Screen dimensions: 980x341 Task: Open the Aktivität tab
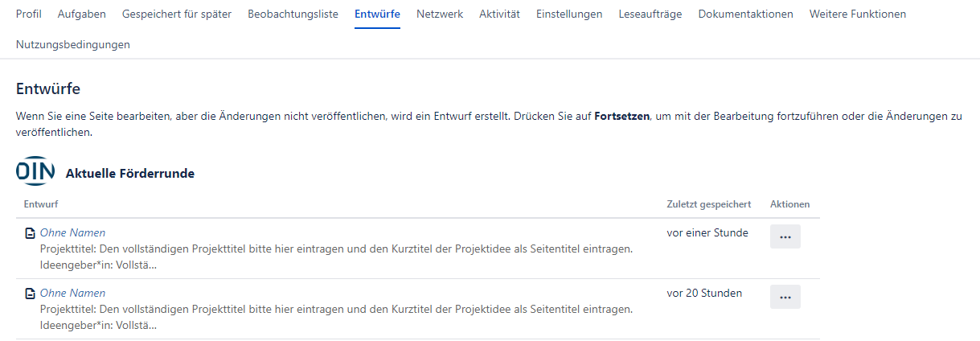click(x=499, y=14)
